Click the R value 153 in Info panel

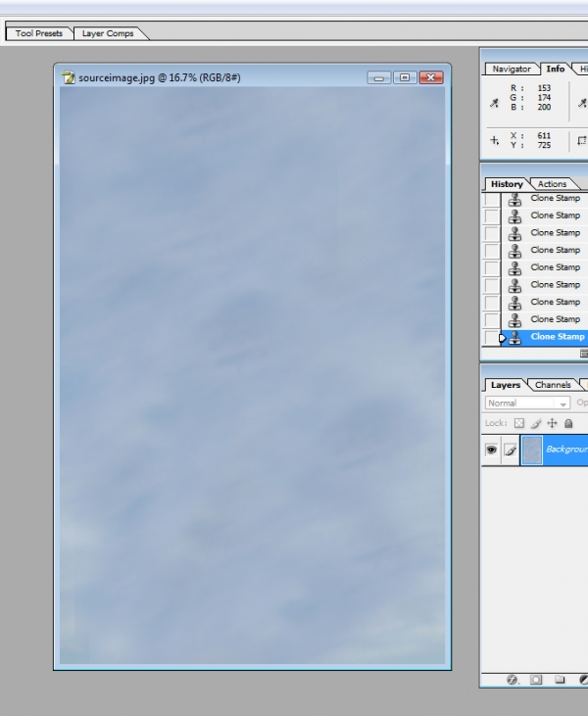pos(544,88)
